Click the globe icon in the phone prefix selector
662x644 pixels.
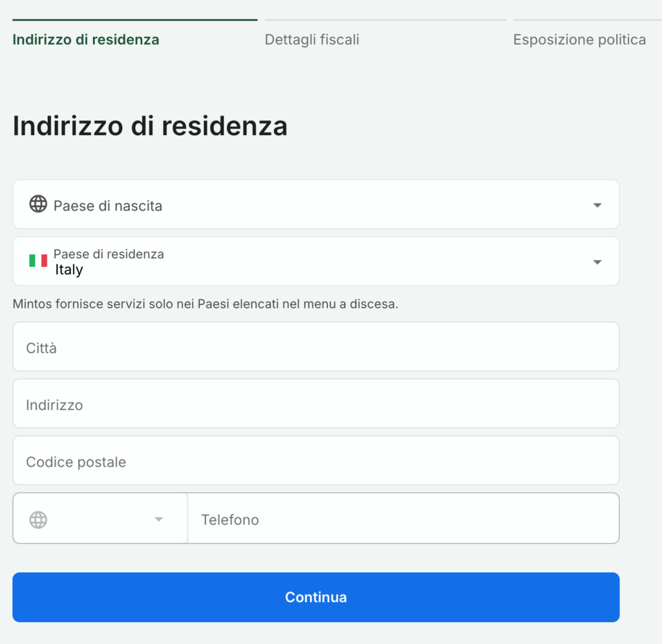(38, 520)
